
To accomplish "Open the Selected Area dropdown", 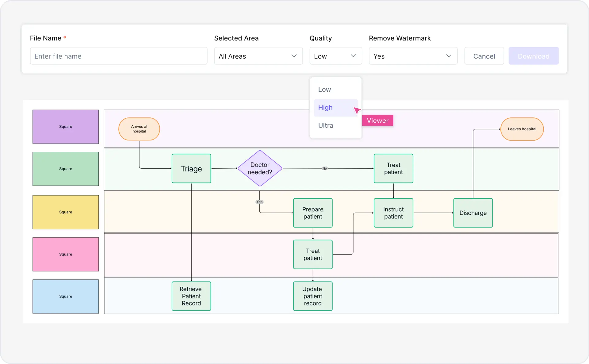I will point(258,56).
